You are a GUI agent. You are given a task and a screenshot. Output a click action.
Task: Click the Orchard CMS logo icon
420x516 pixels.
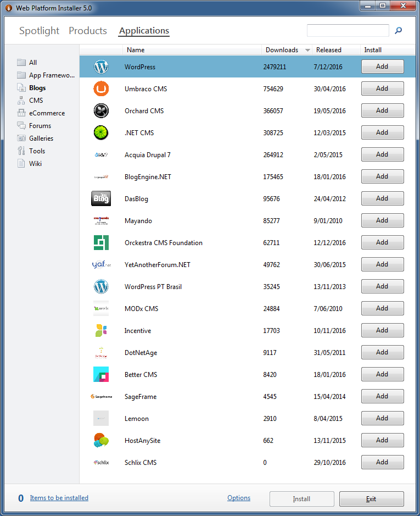coord(101,111)
